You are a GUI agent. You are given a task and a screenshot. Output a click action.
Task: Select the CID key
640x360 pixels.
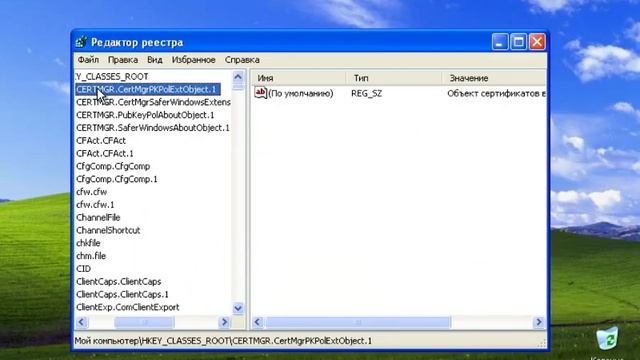[83, 269]
